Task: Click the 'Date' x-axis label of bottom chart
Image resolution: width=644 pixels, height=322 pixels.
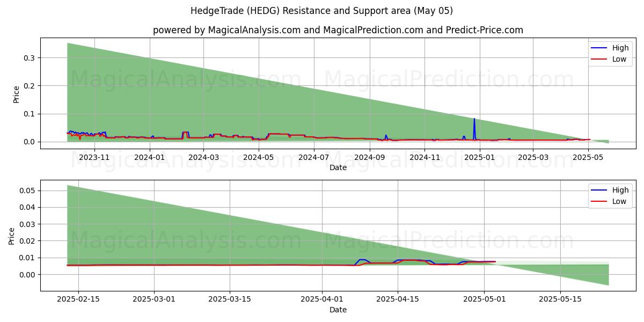Action: [338, 310]
